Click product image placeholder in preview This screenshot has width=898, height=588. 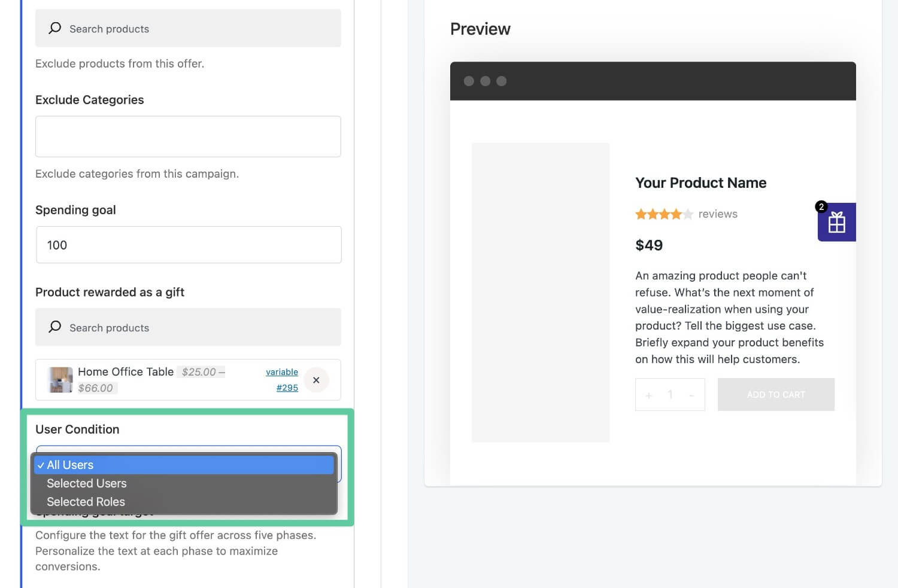(x=541, y=293)
